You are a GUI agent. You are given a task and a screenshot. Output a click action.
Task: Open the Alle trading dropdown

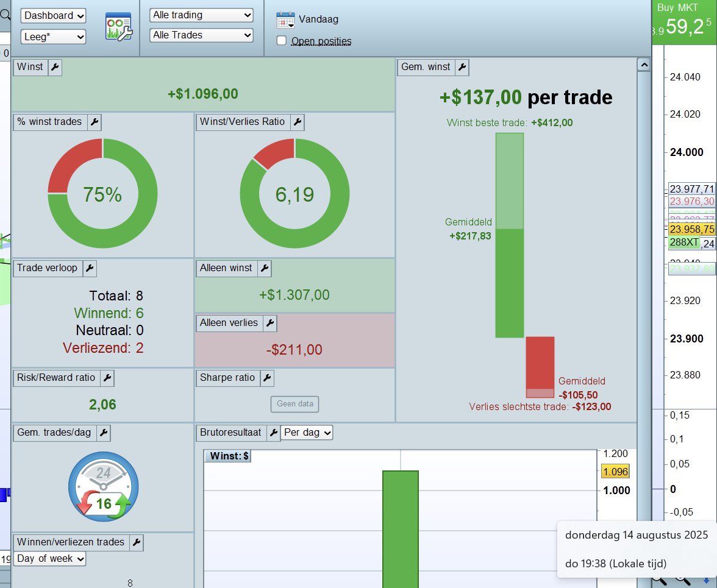pos(201,15)
